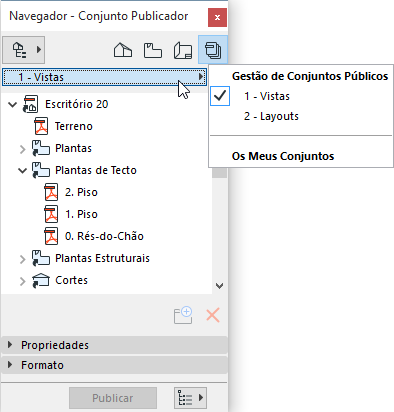Select the 0. Rés-do-Chão item
The height and width of the screenshot is (412, 394).
pos(104,236)
